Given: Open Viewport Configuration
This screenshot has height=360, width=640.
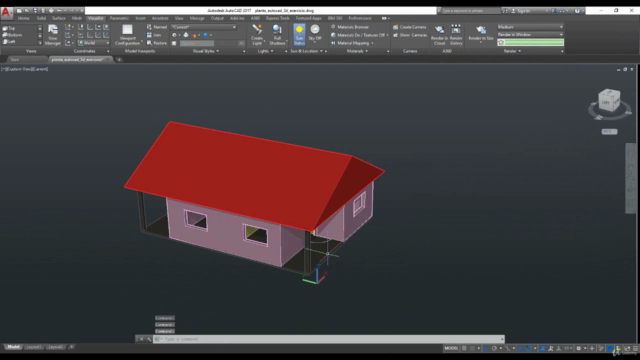Looking at the screenshot, I should click(x=127, y=34).
